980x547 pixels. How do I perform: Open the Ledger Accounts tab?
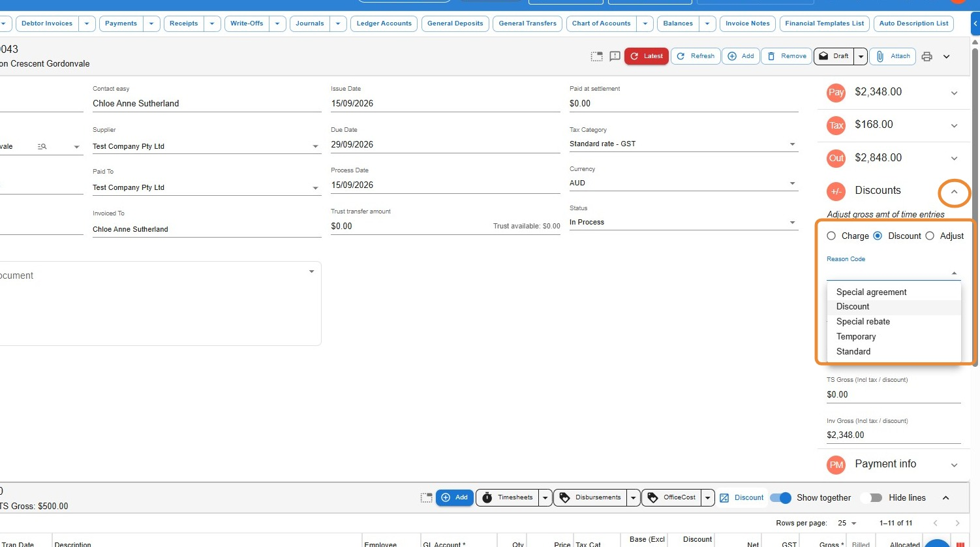pos(384,23)
